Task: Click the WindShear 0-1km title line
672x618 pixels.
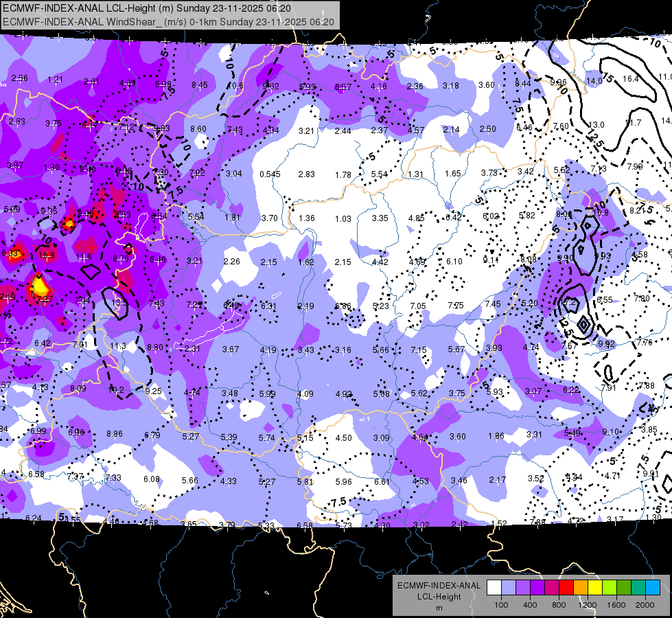Action: (x=168, y=22)
